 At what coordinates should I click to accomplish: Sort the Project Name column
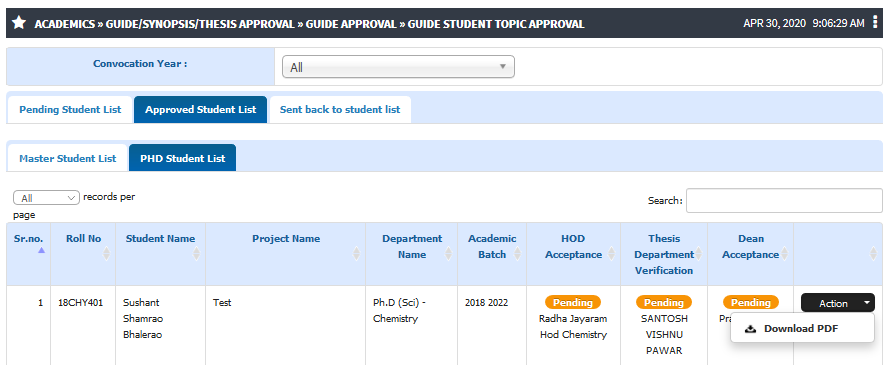coord(356,254)
